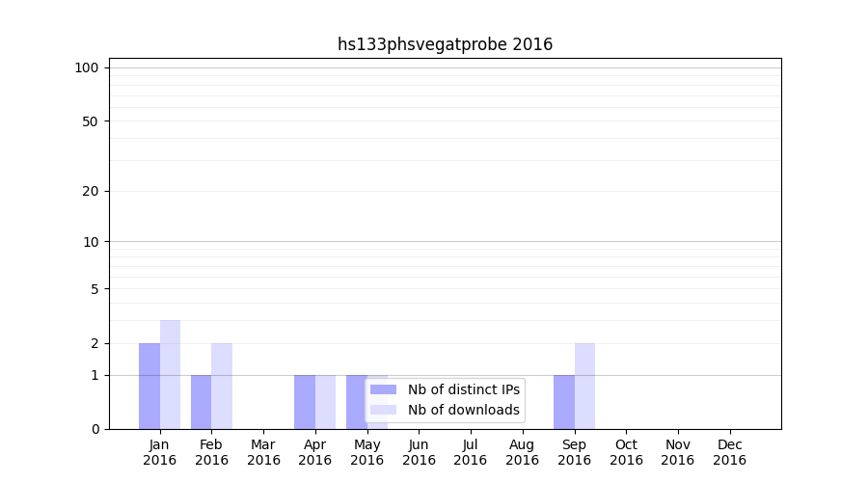The height and width of the screenshot is (482, 868).
Task: Click the 'Mar 2016' x-axis label
Action: click(263, 452)
